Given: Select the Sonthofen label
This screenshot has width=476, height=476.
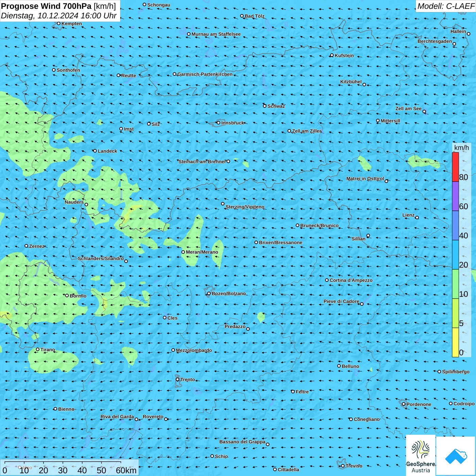Looking at the screenshot, I should click(68, 70).
